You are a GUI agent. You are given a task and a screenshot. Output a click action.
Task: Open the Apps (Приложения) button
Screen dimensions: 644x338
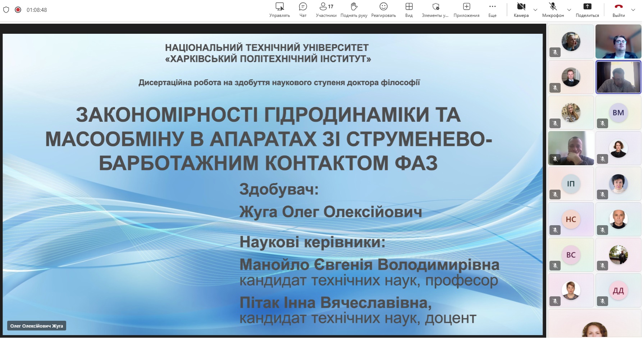pyautogui.click(x=466, y=10)
